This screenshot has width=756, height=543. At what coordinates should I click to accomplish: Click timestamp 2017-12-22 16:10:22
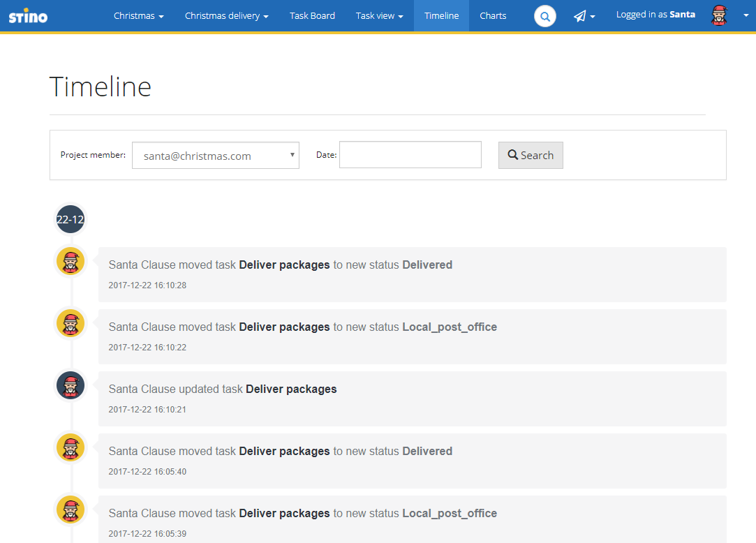pyautogui.click(x=147, y=348)
